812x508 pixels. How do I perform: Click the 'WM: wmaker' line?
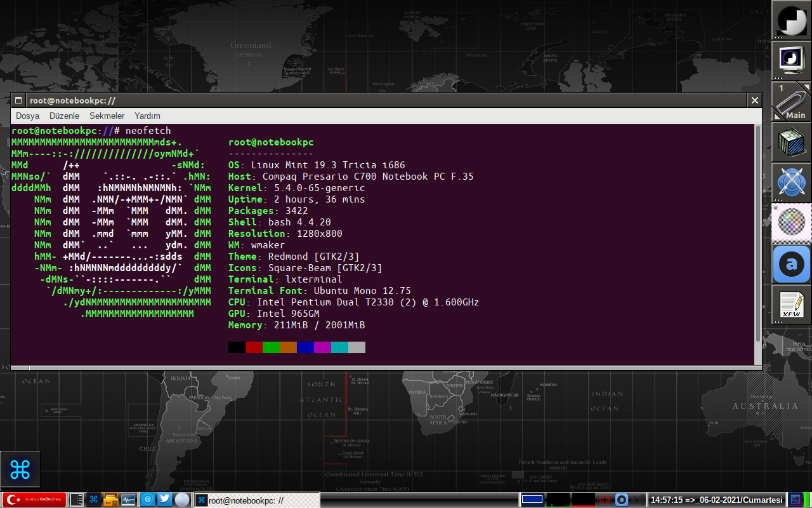[257, 245]
